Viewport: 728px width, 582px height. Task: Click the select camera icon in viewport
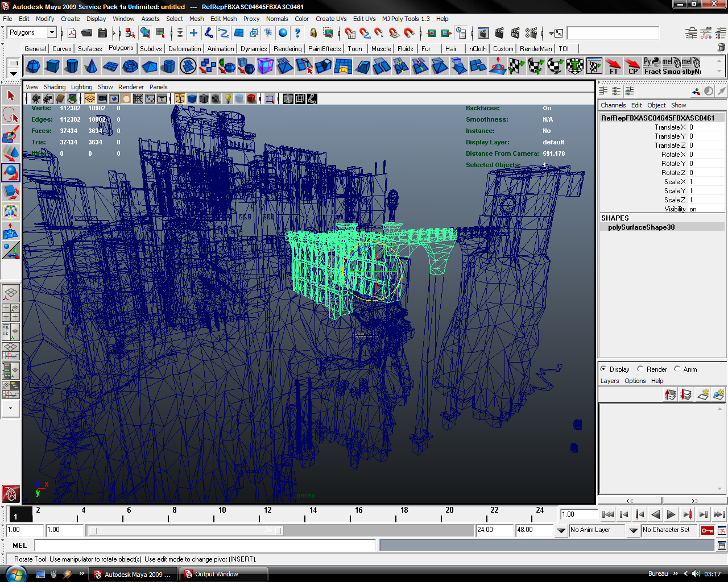point(36,99)
